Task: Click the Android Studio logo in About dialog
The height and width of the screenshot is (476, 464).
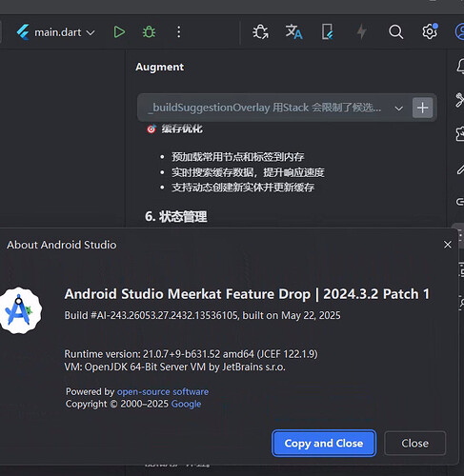Action: [x=20, y=310]
